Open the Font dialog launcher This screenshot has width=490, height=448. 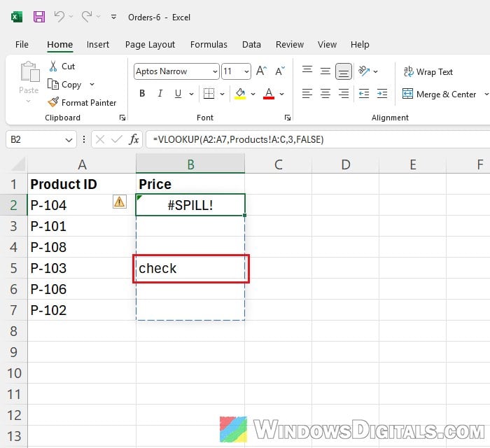pos(288,118)
